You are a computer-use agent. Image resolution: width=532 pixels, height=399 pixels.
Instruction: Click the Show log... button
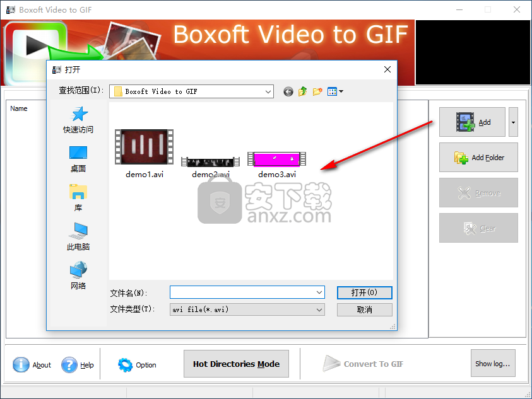point(493,364)
